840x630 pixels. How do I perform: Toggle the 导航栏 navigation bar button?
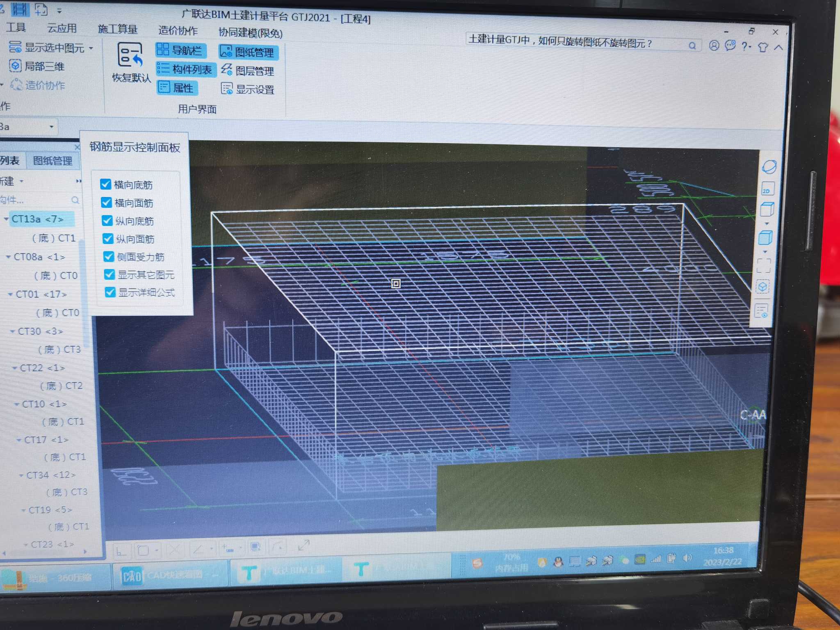pos(180,50)
